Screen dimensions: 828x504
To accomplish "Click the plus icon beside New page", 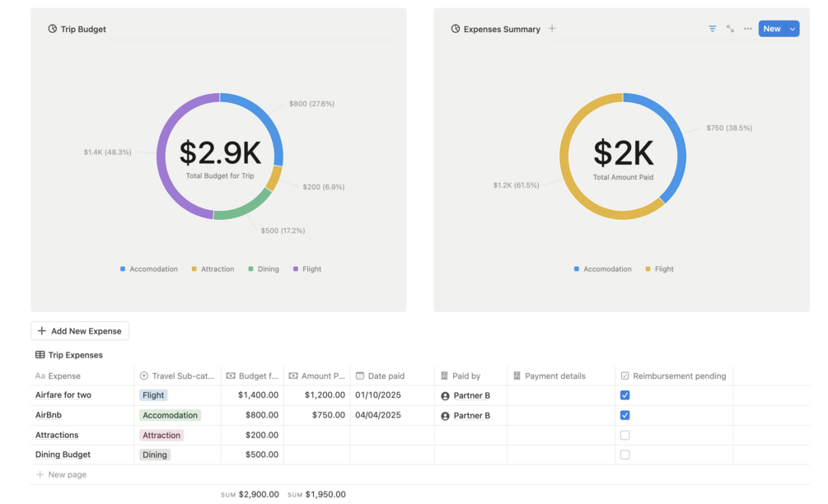I will 40,474.
